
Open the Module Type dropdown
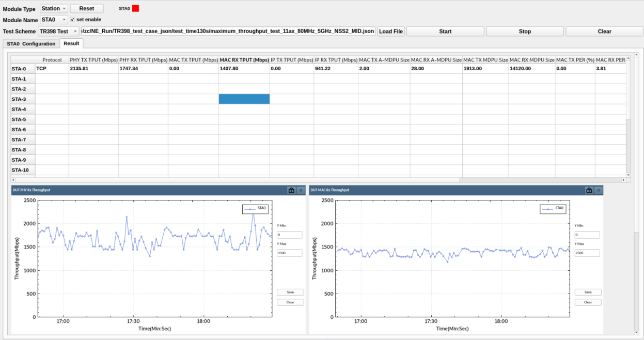[x=54, y=9]
